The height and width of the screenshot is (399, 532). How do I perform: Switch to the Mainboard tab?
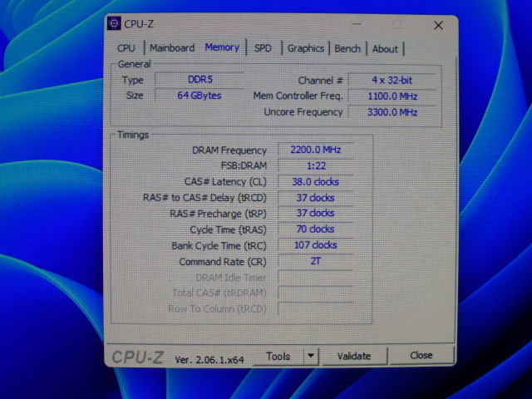pos(172,48)
